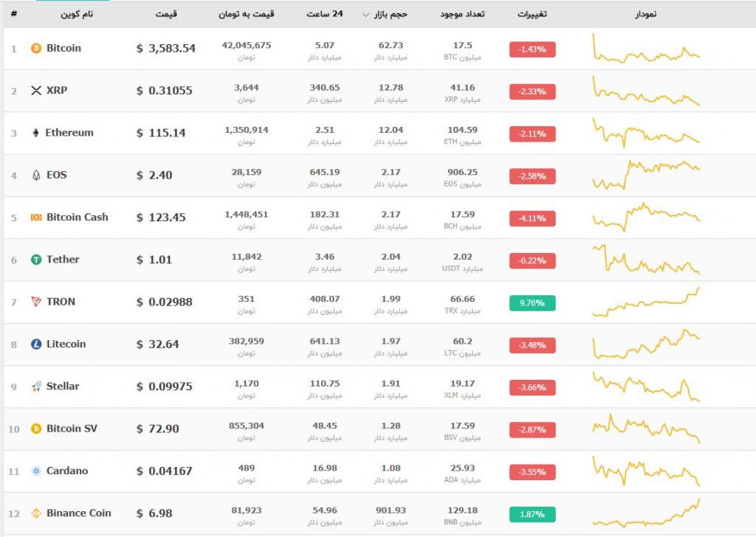Image resolution: width=756 pixels, height=537 pixels.
Task: Click the Ethereum diamond icon
Action: 36,133
